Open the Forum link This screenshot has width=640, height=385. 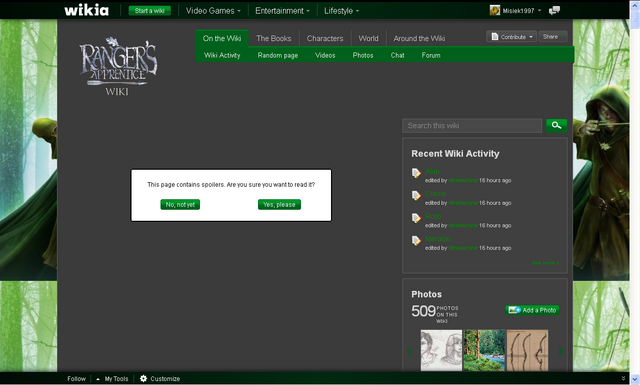point(431,55)
